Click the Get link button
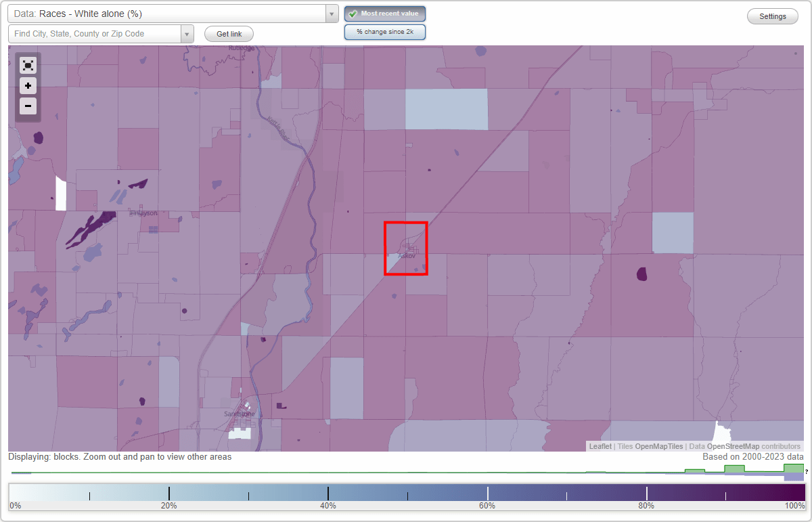812x522 pixels. click(228, 33)
